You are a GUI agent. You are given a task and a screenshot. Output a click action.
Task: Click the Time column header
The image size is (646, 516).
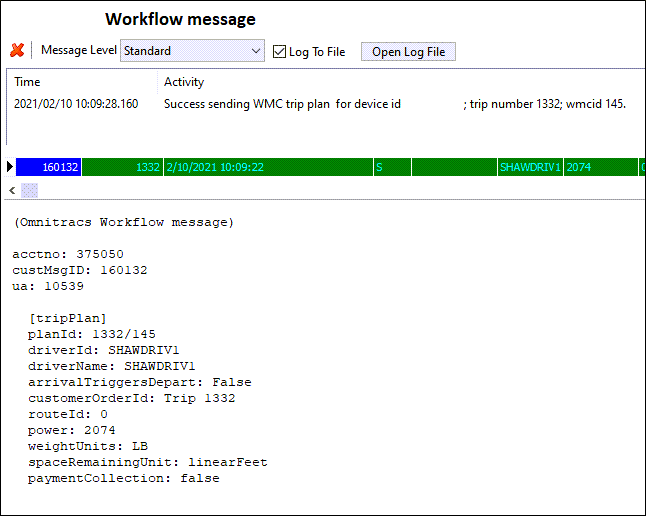27,82
